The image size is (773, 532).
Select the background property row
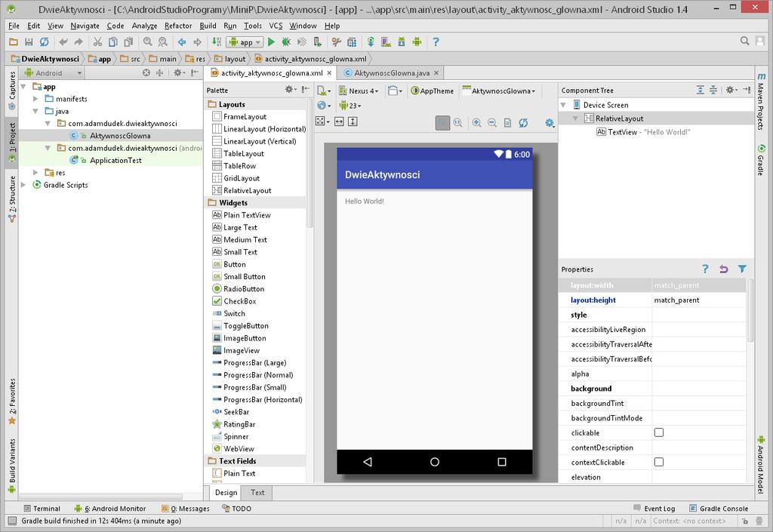(x=652, y=389)
